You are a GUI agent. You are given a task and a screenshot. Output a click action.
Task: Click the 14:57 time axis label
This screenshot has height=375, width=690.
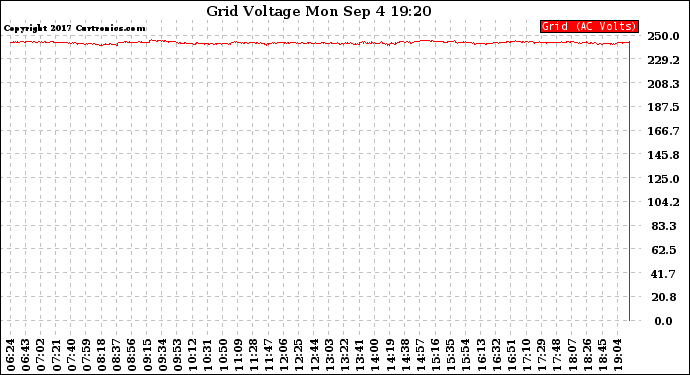click(420, 355)
